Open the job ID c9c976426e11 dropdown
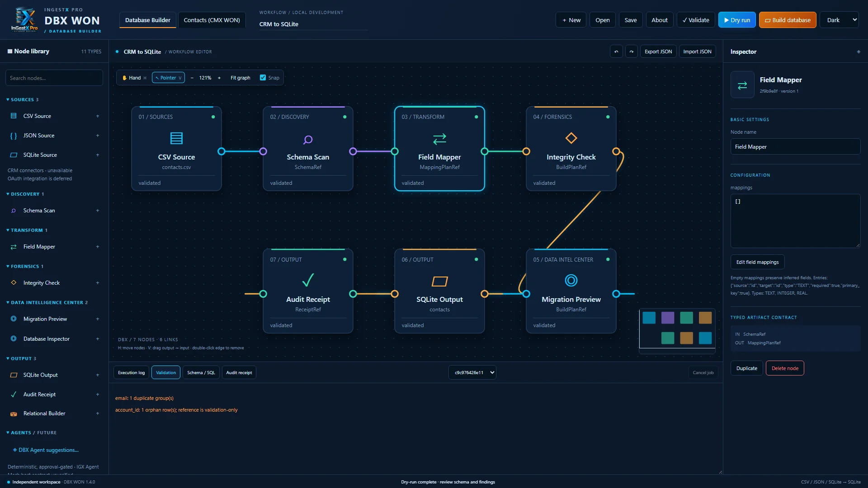 tap(472, 373)
